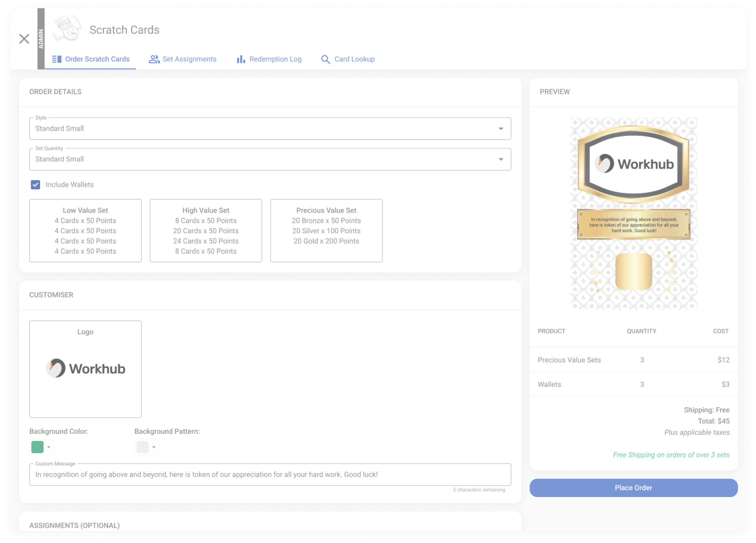Screen dimensions: 756x543
Task: Click the PREVIEW panel heading
Action: click(555, 92)
